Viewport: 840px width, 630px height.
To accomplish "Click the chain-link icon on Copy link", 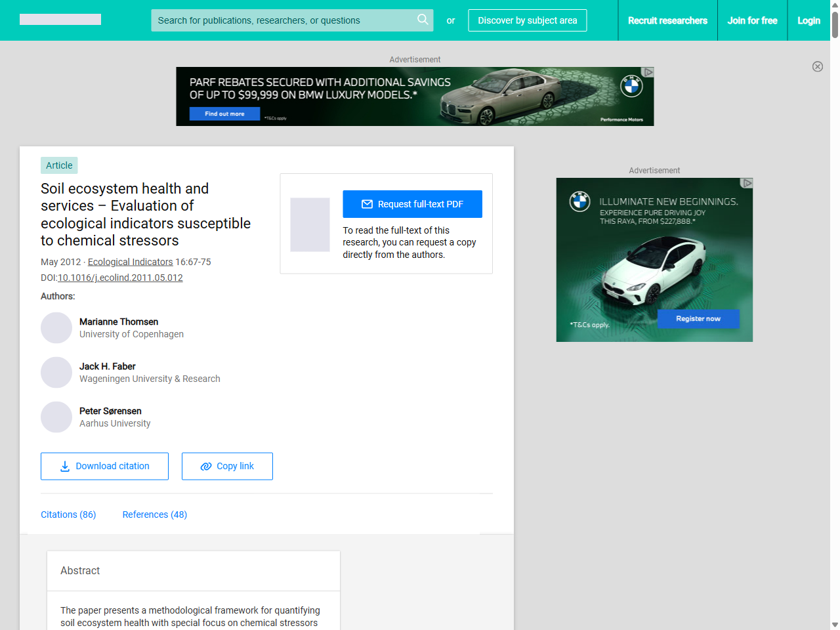I will [x=205, y=466].
